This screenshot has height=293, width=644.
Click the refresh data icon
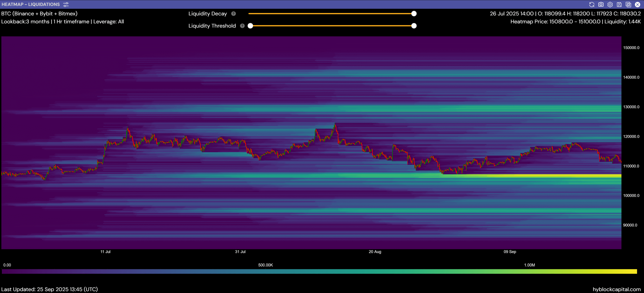(591, 4)
